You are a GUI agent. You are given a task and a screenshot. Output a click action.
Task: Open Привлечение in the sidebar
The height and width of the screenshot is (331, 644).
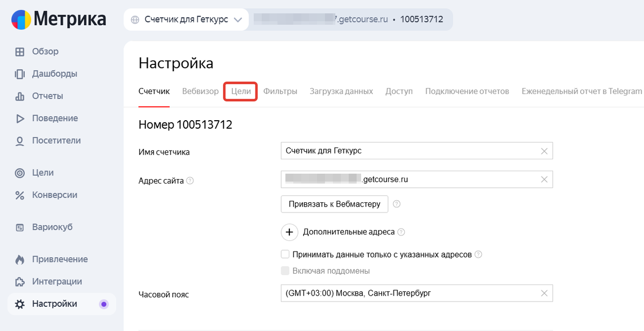click(x=60, y=260)
